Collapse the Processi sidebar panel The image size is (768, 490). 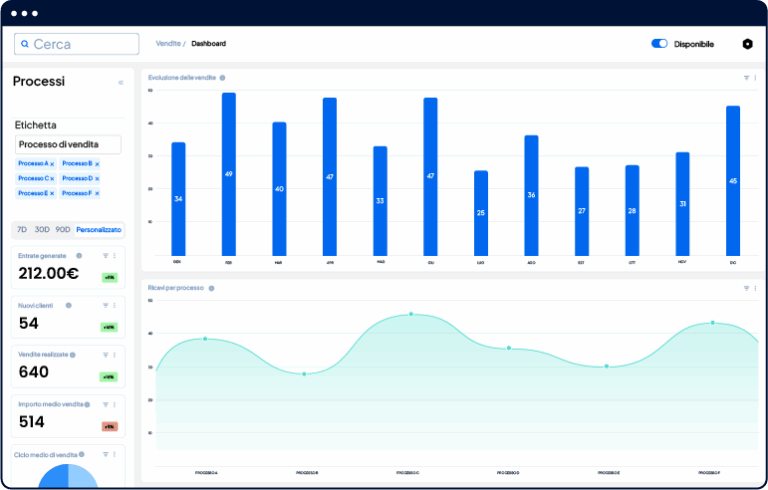pyautogui.click(x=121, y=83)
